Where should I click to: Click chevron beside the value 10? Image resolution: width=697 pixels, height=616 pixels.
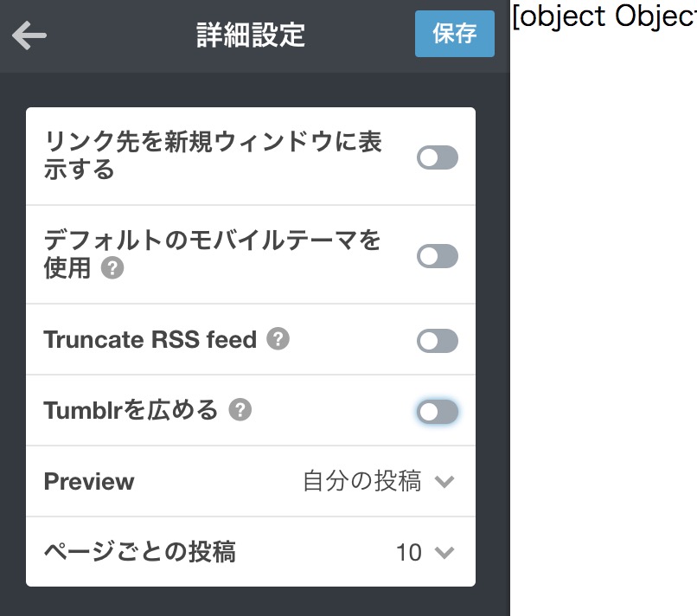tap(444, 553)
